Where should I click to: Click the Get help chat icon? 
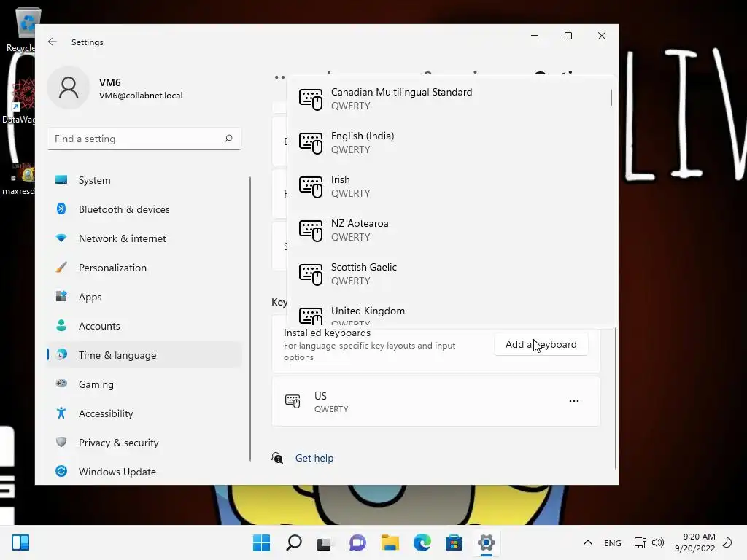coord(277,458)
